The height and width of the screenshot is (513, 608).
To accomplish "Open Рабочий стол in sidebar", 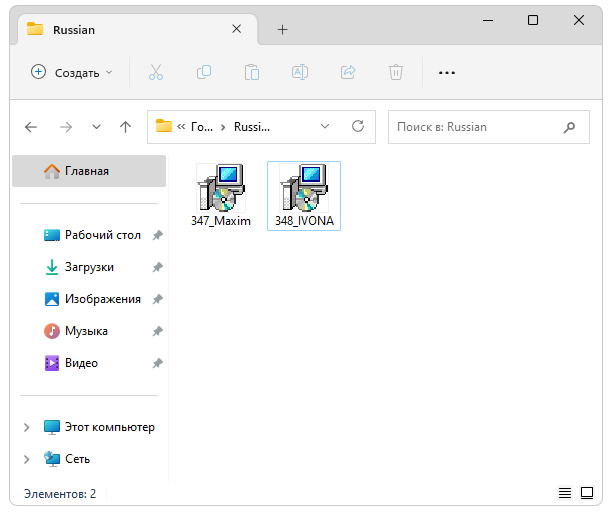I will point(92,235).
